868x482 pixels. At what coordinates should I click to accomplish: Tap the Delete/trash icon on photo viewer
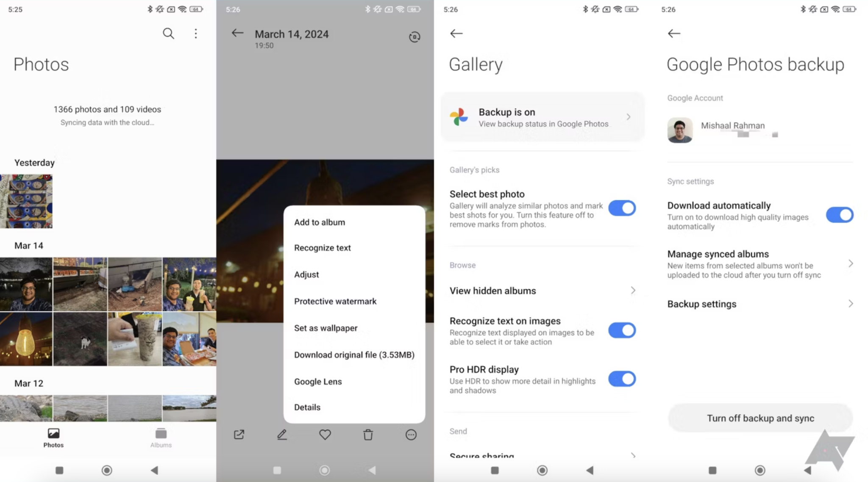[367, 434]
